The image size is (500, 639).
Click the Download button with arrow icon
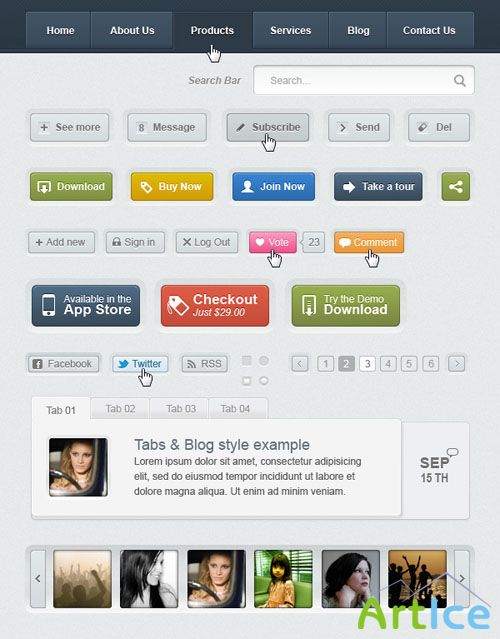tap(71, 187)
